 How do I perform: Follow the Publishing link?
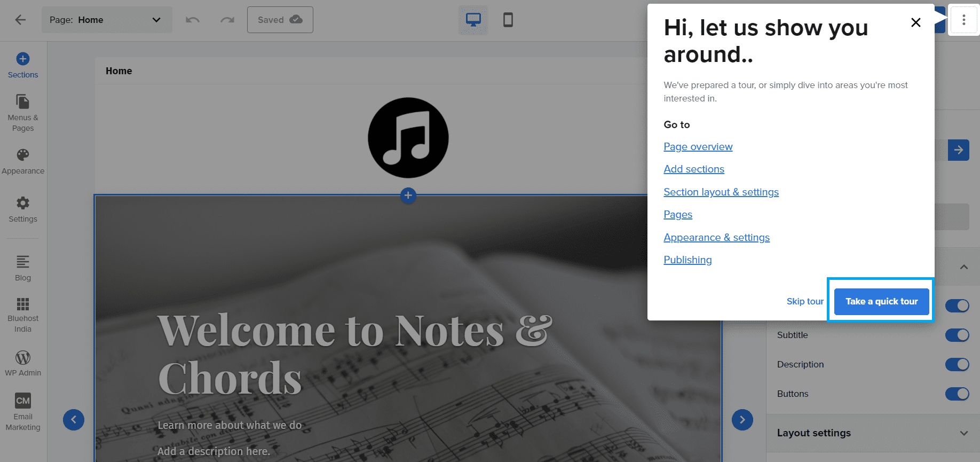point(687,260)
